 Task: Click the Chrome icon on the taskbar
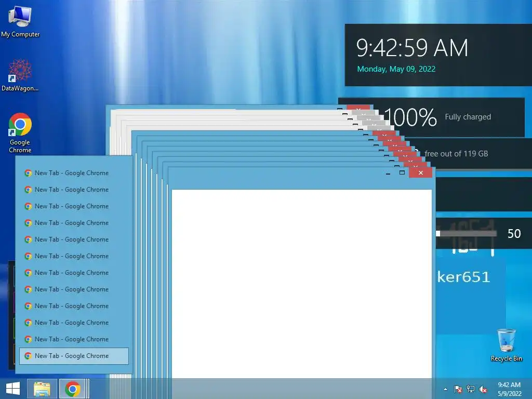(73, 389)
